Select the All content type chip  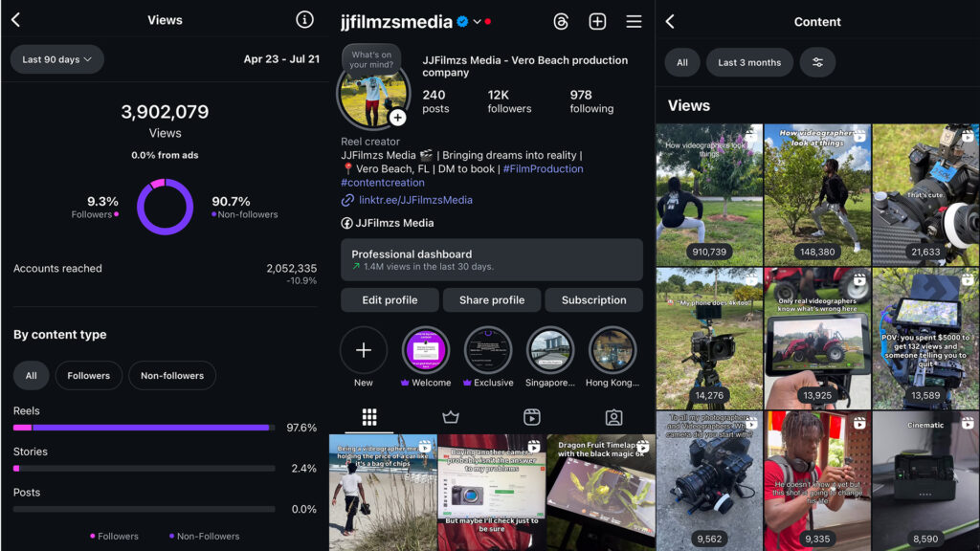(x=31, y=376)
